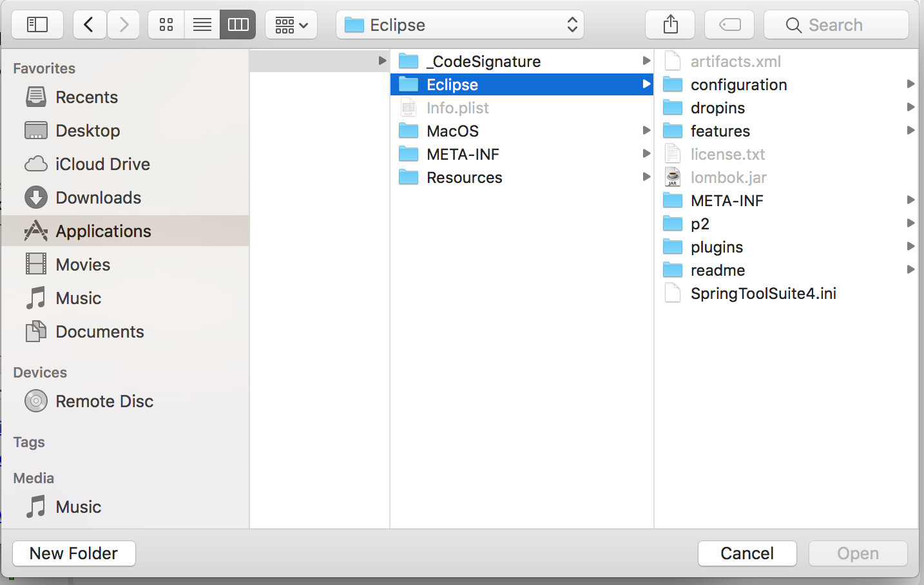The height and width of the screenshot is (585, 924).
Task: Click the middle-column META-INF folder icon
Action: click(409, 154)
